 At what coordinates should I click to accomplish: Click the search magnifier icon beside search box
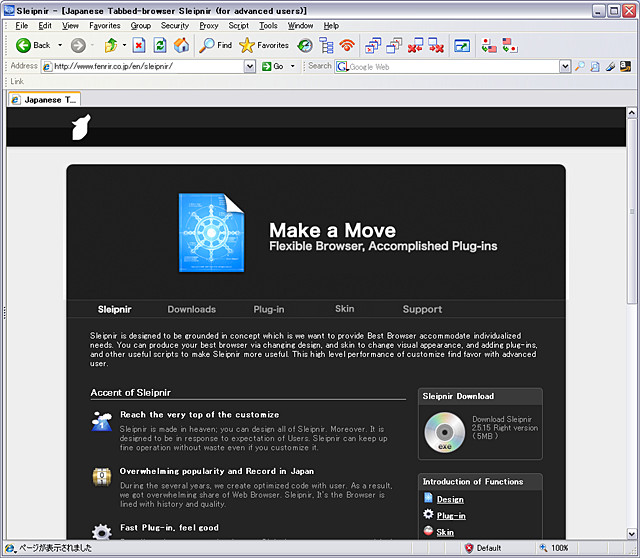tap(579, 67)
